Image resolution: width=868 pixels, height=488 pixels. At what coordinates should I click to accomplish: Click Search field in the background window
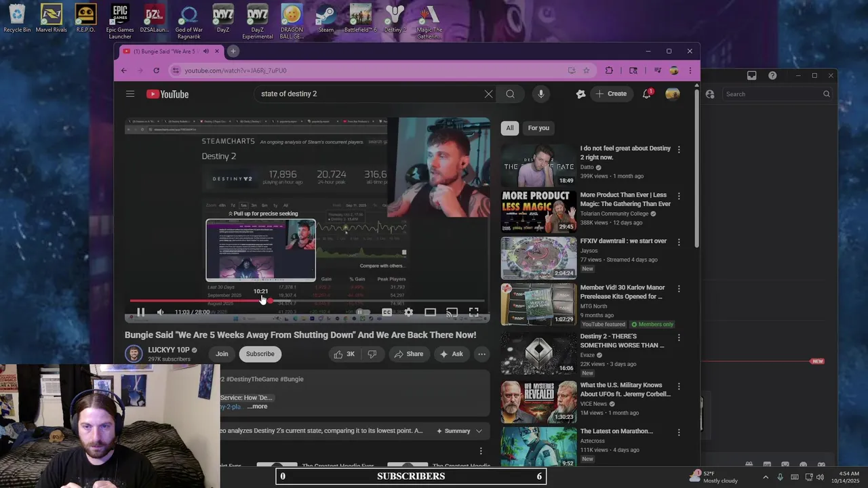pos(777,94)
